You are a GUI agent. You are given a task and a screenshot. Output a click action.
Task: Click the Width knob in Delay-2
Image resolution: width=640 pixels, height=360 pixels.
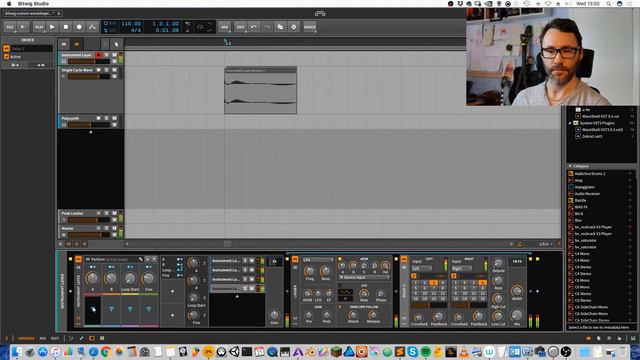tap(517, 291)
